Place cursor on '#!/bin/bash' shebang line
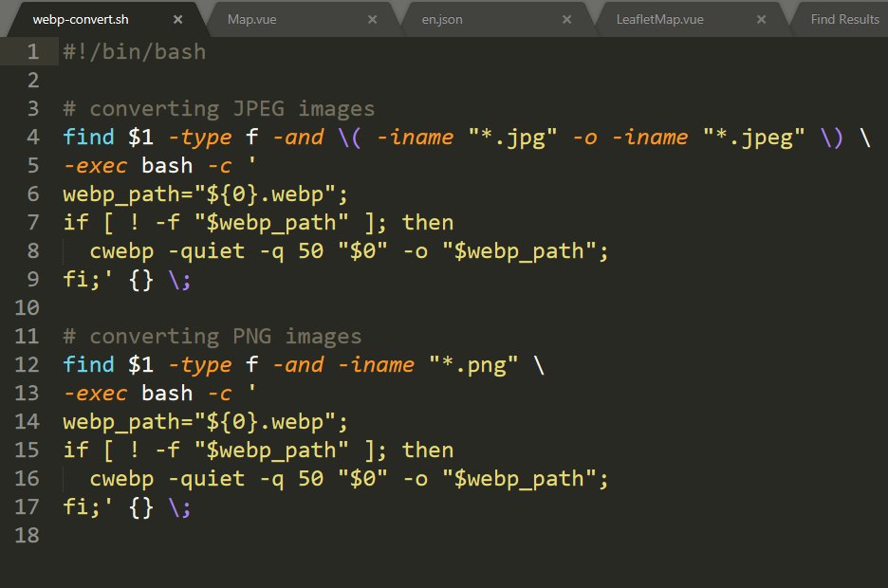Viewport: 888px width, 588px height. coord(134,52)
